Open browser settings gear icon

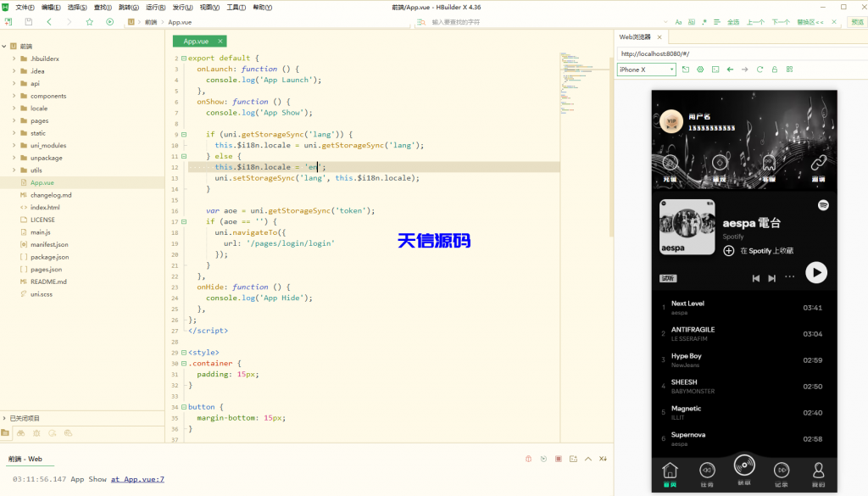pos(700,70)
